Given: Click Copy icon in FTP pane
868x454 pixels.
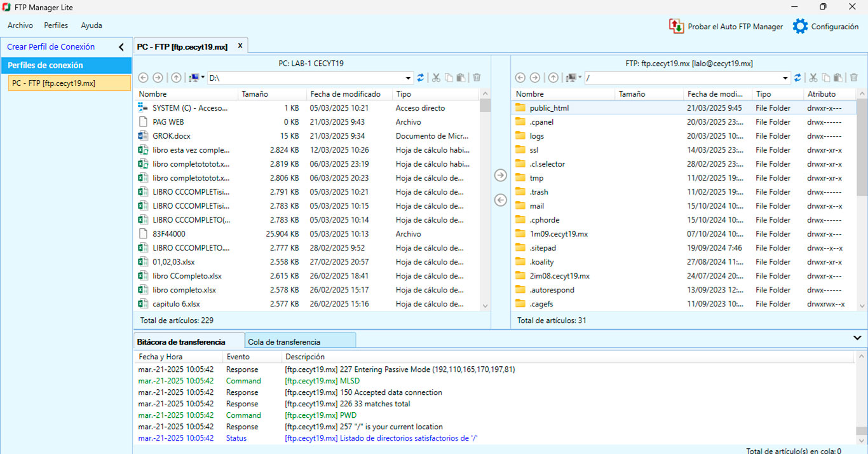Looking at the screenshot, I should click(826, 78).
